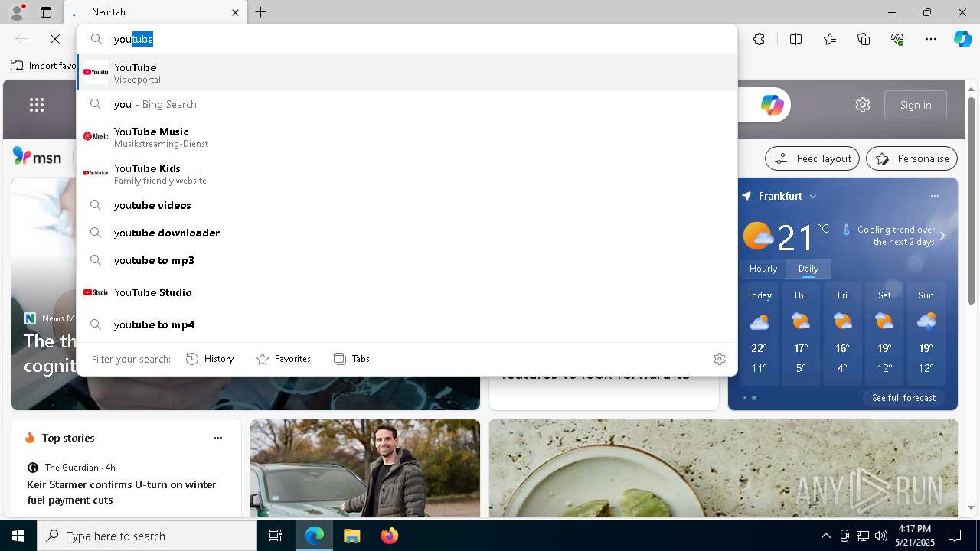980x551 pixels.
Task: Stop page loading with X button
Action: pos(55,39)
